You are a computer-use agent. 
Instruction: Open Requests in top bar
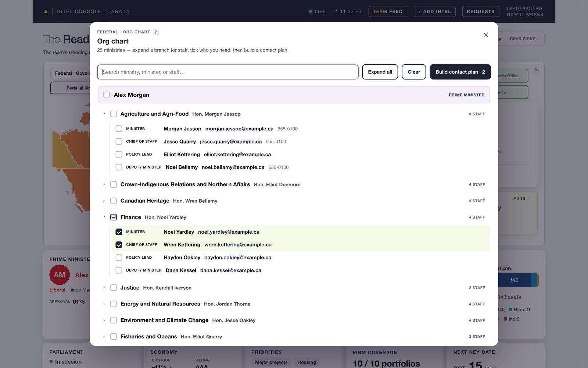click(480, 11)
